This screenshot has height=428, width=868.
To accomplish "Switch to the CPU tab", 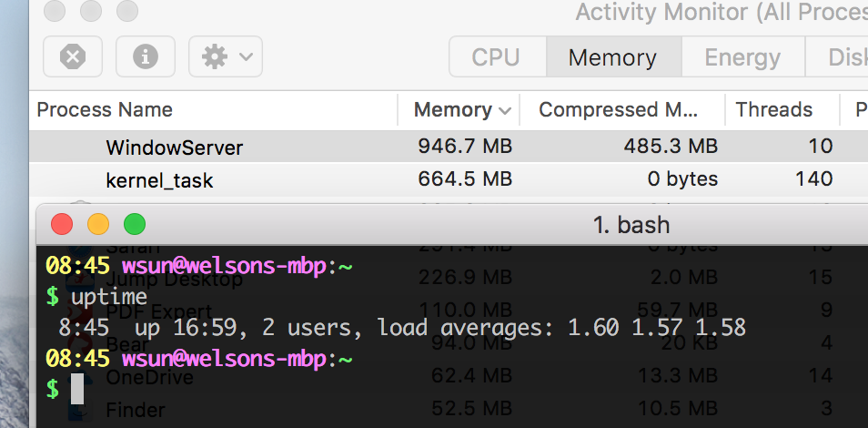I will point(496,57).
